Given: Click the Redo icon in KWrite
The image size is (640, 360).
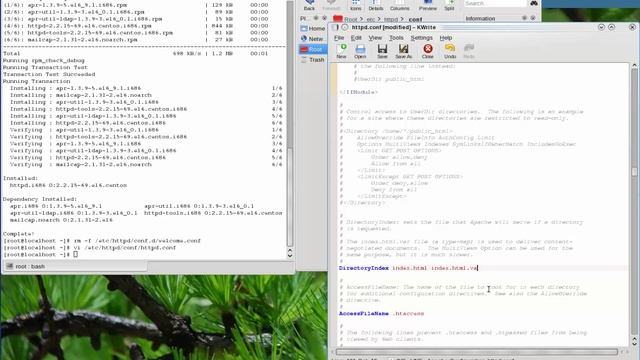Looking at the screenshot, I should [469, 51].
